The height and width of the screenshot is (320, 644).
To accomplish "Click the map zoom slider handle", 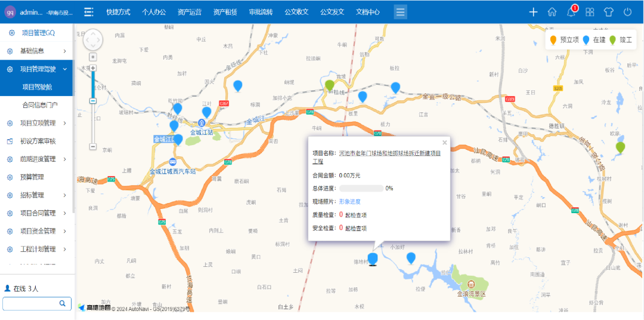I will click(93, 101).
